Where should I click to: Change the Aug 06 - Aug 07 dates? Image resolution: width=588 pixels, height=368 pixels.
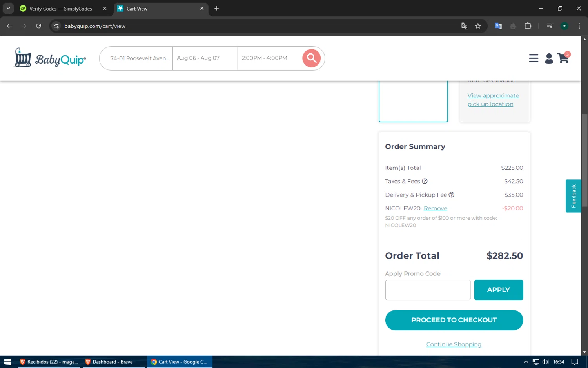(x=205, y=58)
